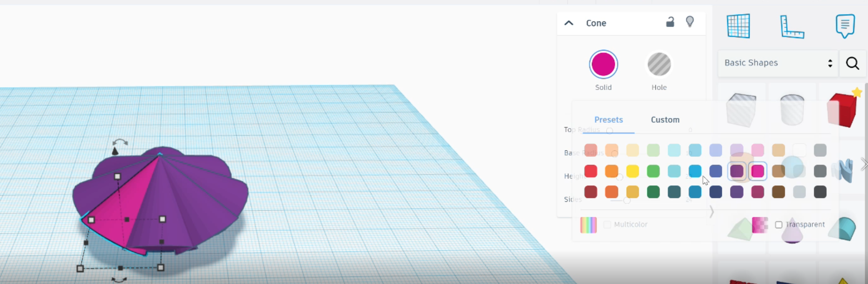Pick the dark green swatch in bottom row
This screenshot has height=284, width=868.
(653, 192)
